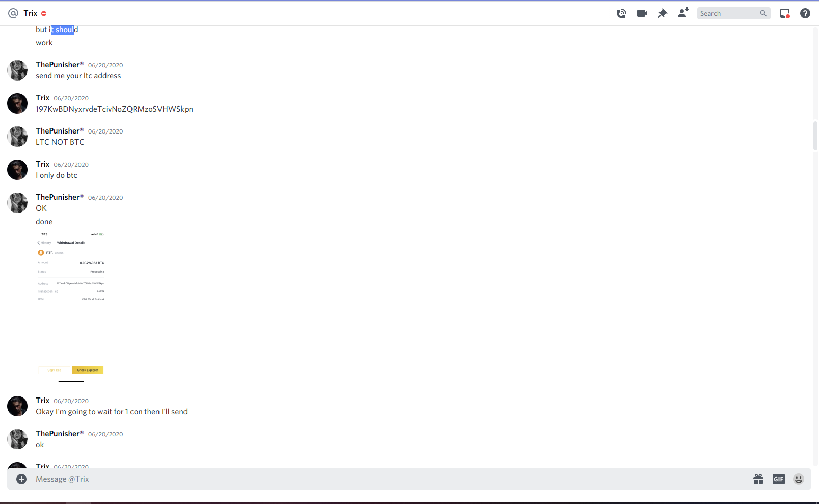Click ThePunisher avatar beside 'send me your ltc address'
This screenshot has width=819, height=504.
[17, 70]
